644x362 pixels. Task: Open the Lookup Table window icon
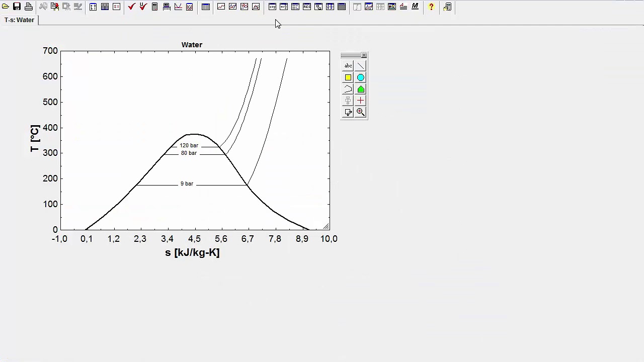(342, 7)
